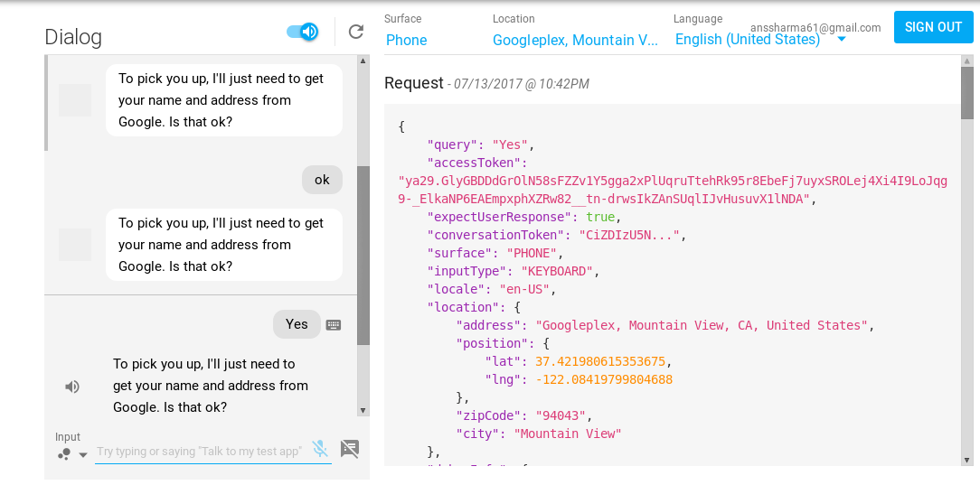Toggle the audio output switch
Screen dimensions: 980x485
[303, 33]
